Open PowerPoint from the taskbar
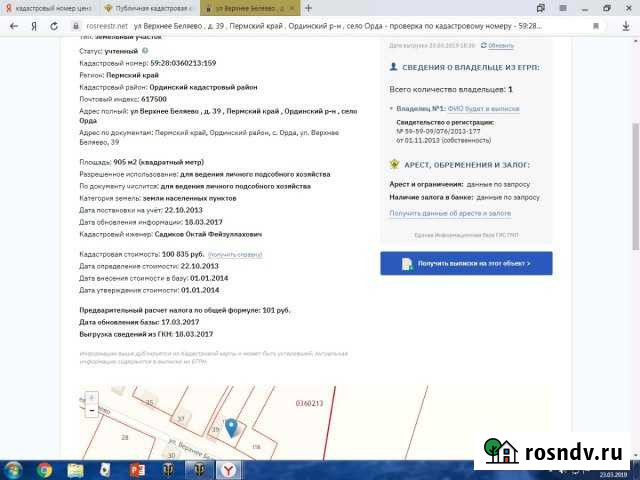Viewport: 640px width, 480px height. (137, 470)
